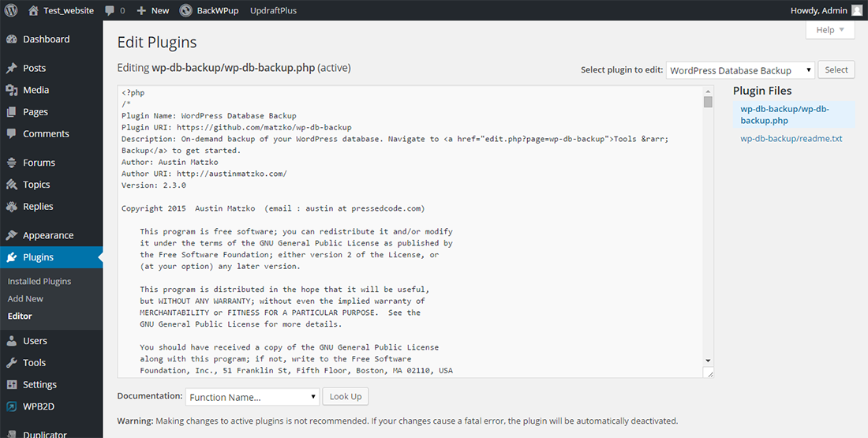Click the Posts pushpin icon
This screenshot has height=438, width=868.
tap(11, 68)
